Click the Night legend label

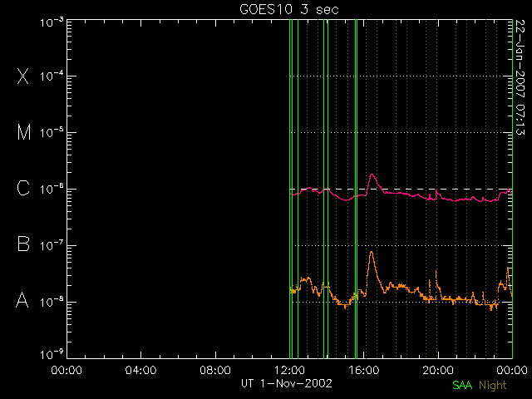(x=493, y=386)
